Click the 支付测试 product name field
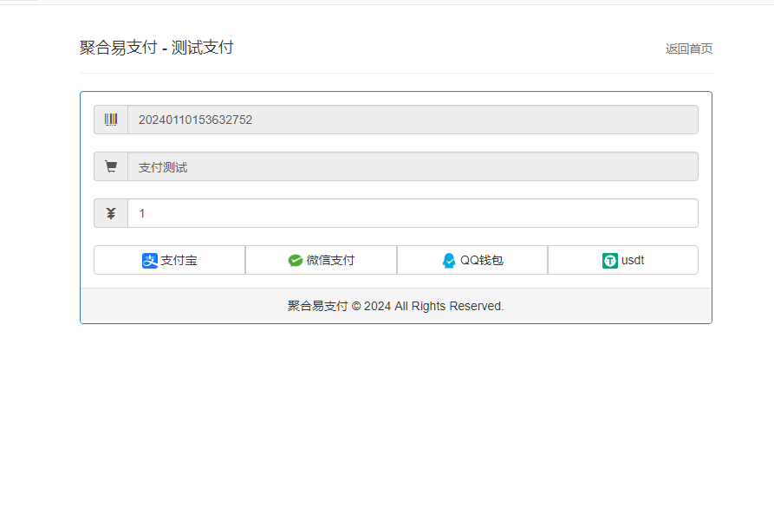The height and width of the screenshot is (532, 774). [x=413, y=166]
